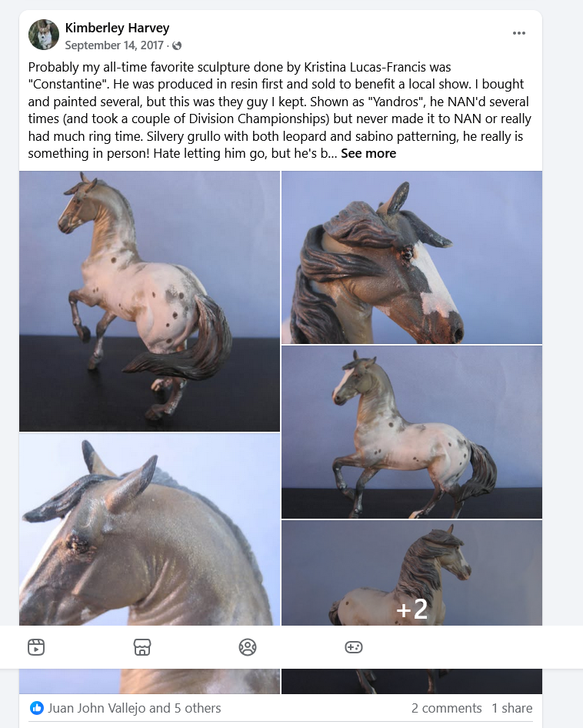
Task: Open the Gaming controller icon
Action: tap(353, 646)
